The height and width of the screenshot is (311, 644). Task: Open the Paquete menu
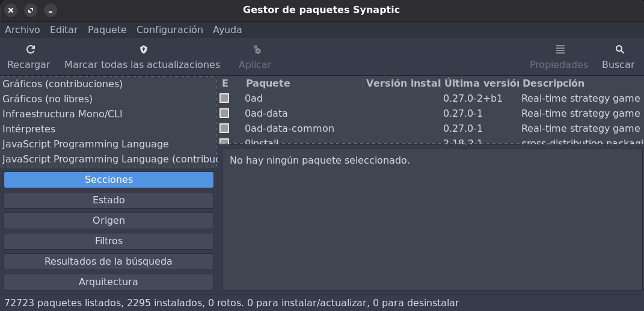click(107, 30)
